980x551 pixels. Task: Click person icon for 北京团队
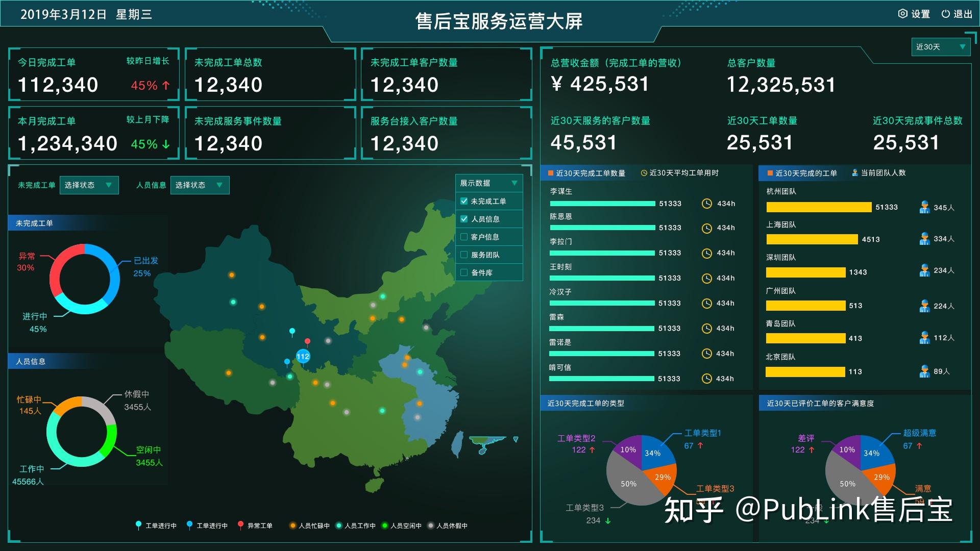point(924,371)
